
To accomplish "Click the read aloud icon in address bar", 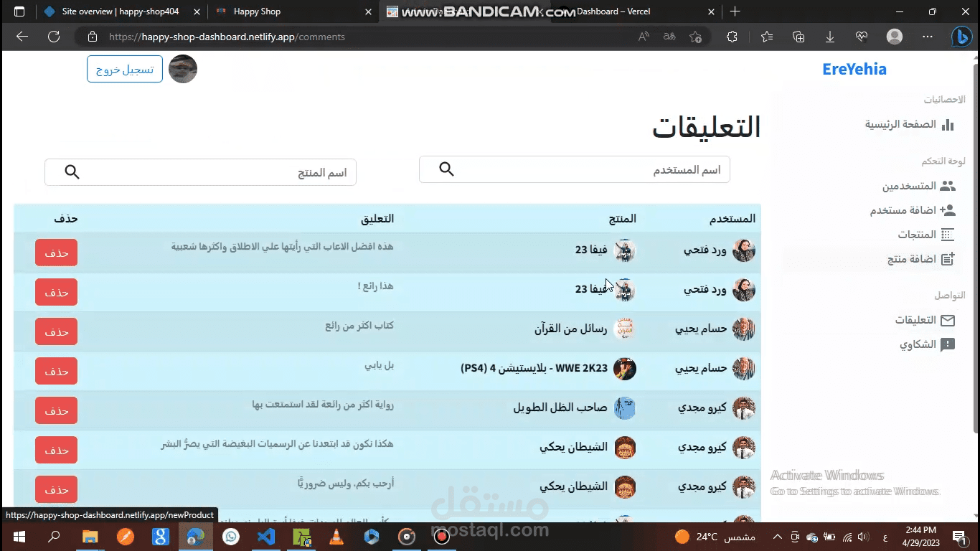I will click(x=644, y=37).
